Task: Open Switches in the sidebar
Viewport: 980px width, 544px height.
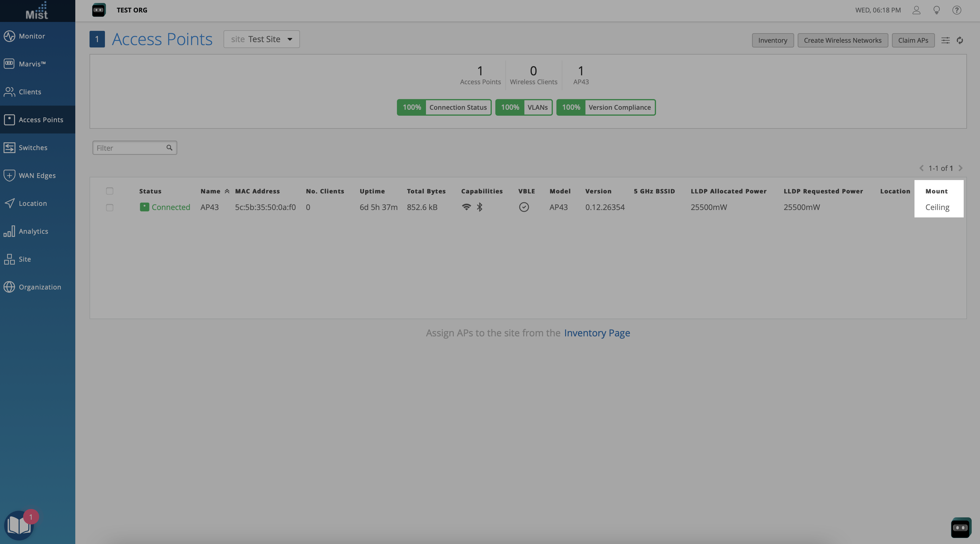Action: pos(33,148)
